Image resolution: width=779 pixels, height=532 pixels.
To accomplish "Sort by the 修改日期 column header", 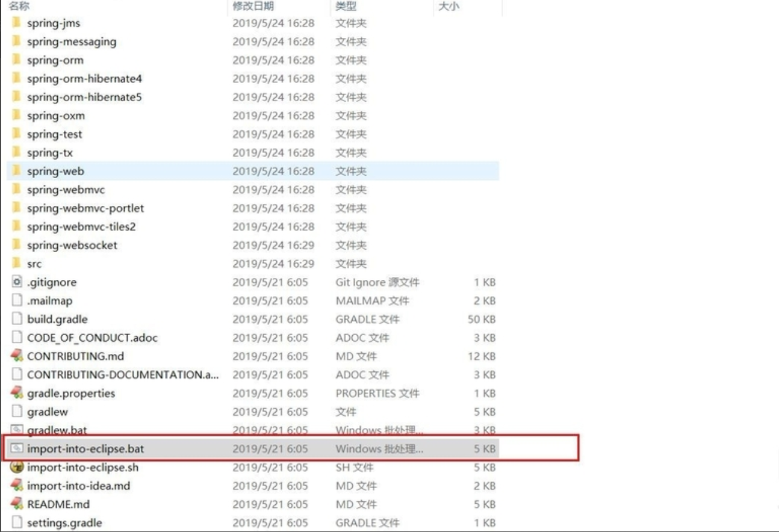I will tap(253, 6).
